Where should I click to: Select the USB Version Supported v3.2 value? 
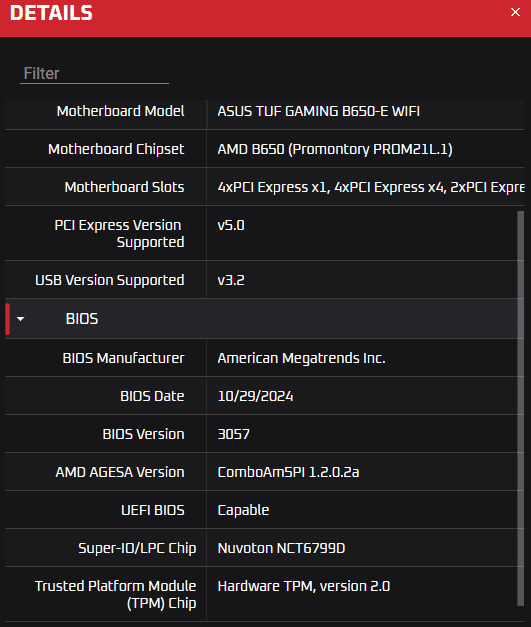coord(231,280)
